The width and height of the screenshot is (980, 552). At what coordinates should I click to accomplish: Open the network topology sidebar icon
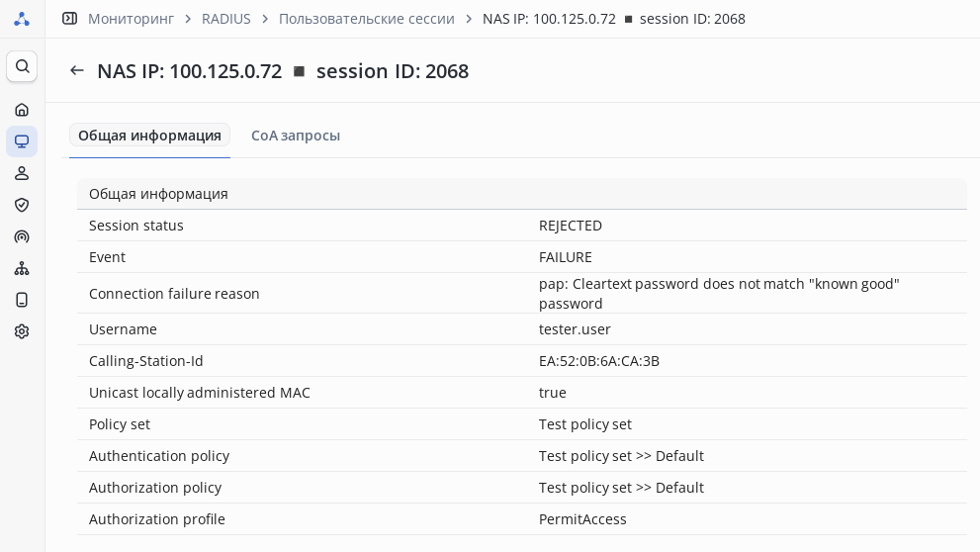[22, 268]
